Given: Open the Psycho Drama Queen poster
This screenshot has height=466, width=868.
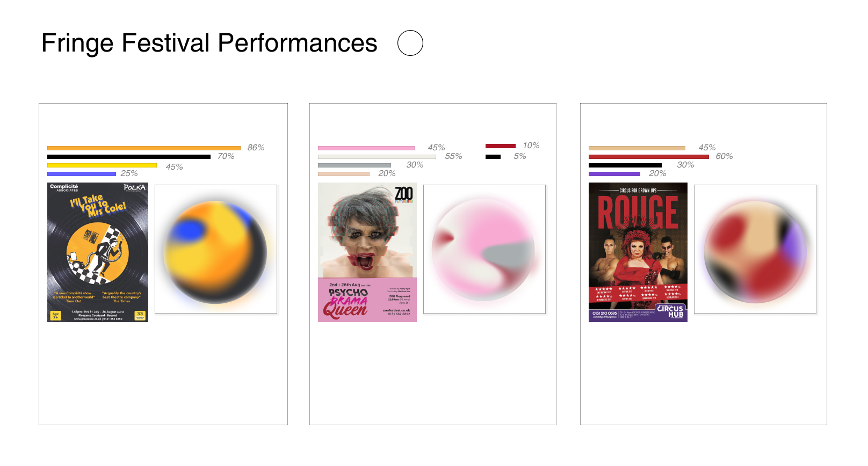Looking at the screenshot, I should coord(367,252).
